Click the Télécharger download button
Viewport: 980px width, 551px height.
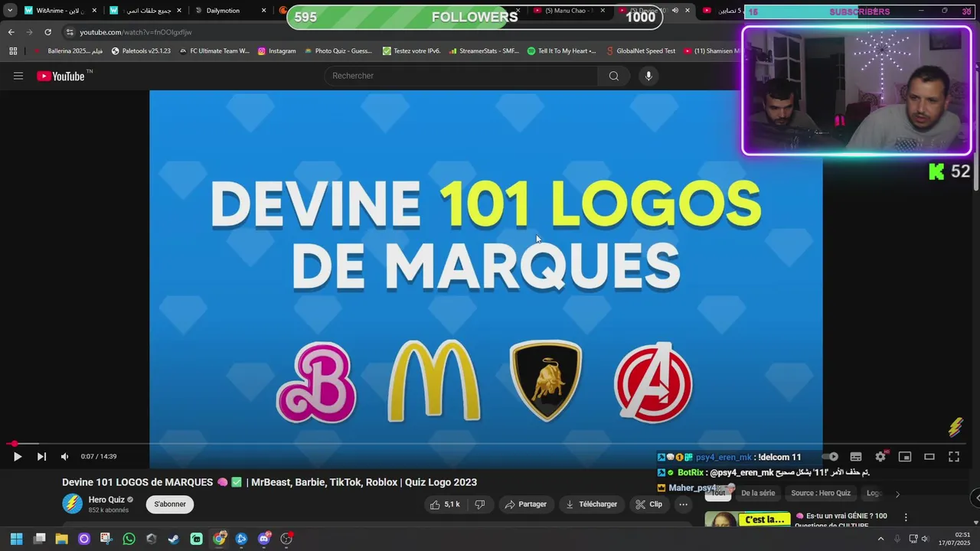591,504
